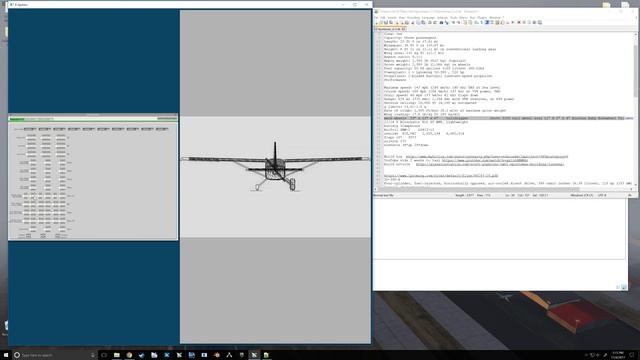Image resolution: width=640 pixels, height=360 pixels.
Task: Open the File menu in Notepad++
Action: click(376, 18)
